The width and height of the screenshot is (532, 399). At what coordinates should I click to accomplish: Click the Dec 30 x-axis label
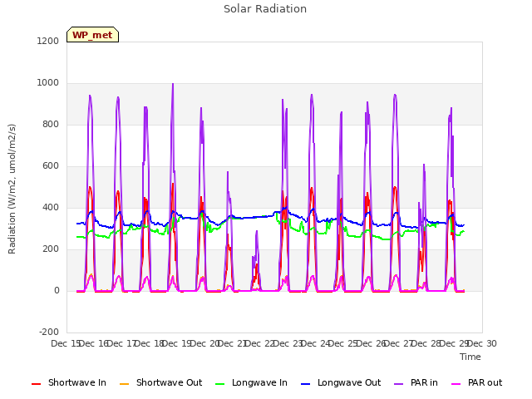482,343
